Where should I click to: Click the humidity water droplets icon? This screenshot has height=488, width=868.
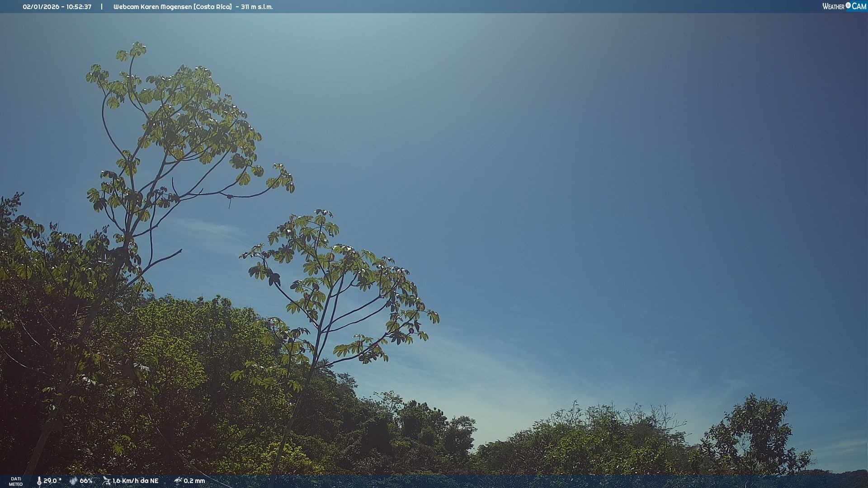coord(73,481)
